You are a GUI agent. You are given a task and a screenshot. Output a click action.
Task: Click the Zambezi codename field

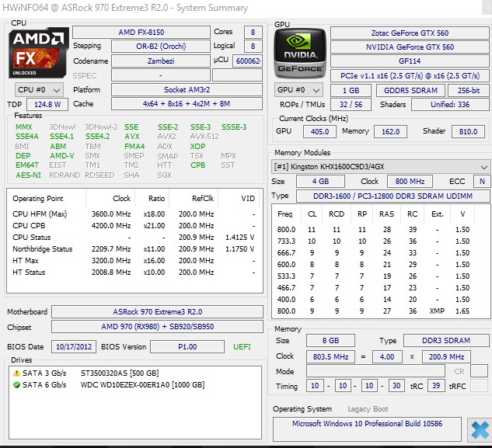(161, 61)
